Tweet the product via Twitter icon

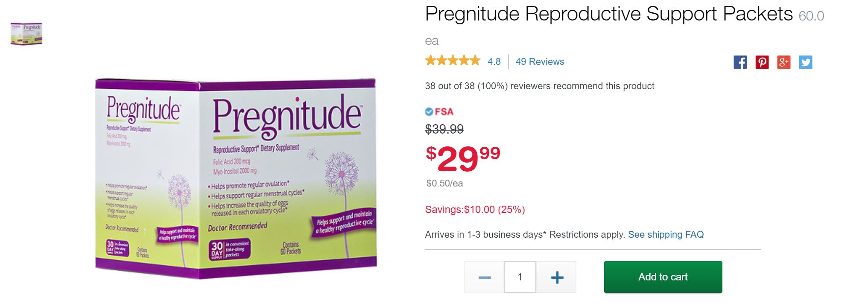click(x=805, y=62)
